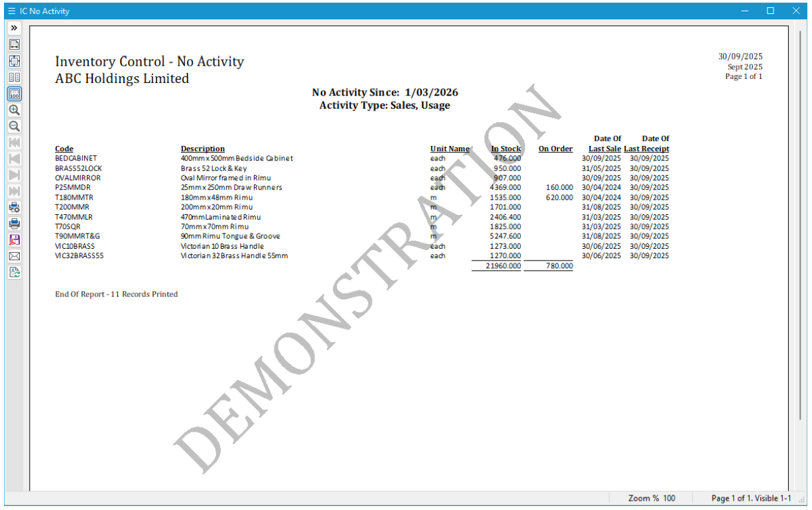Select the BRASS52LOCK code
The image size is (812, 510).
point(79,168)
